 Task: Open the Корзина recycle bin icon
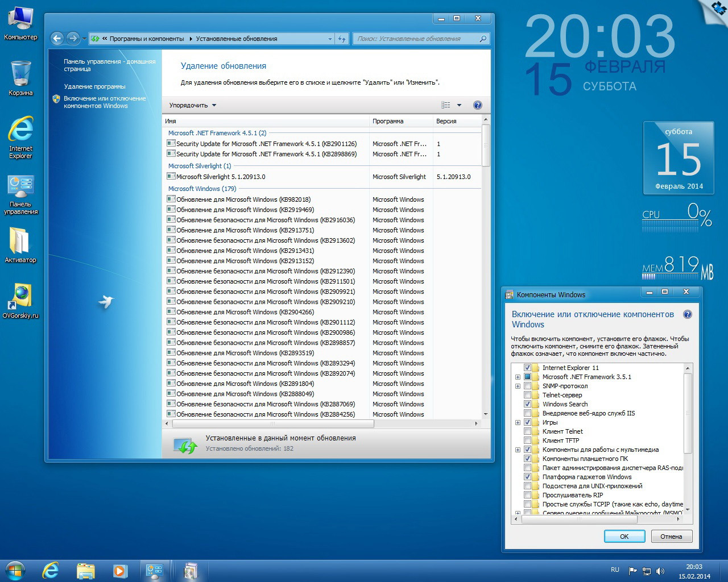point(20,78)
